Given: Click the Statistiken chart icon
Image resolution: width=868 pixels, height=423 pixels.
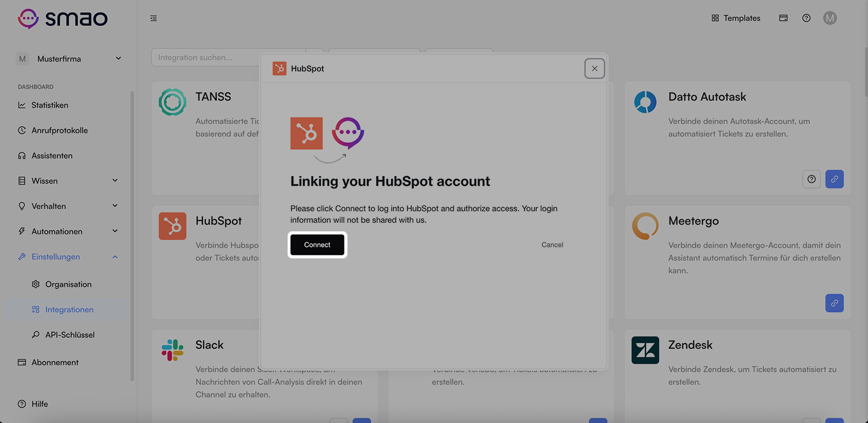Looking at the screenshot, I should 22,105.
